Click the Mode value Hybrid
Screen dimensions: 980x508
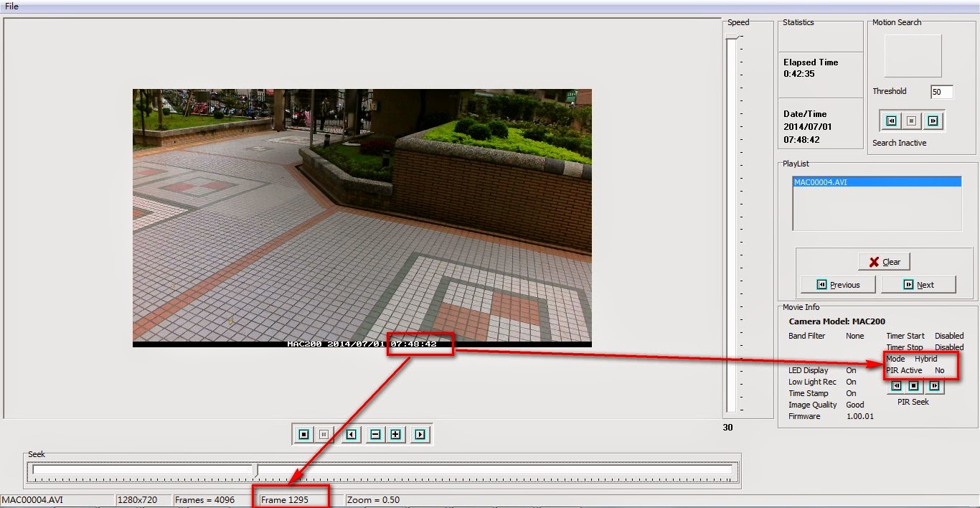click(925, 359)
